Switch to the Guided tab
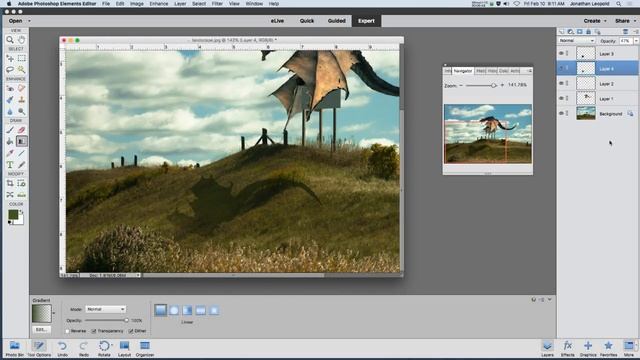 [x=336, y=21]
